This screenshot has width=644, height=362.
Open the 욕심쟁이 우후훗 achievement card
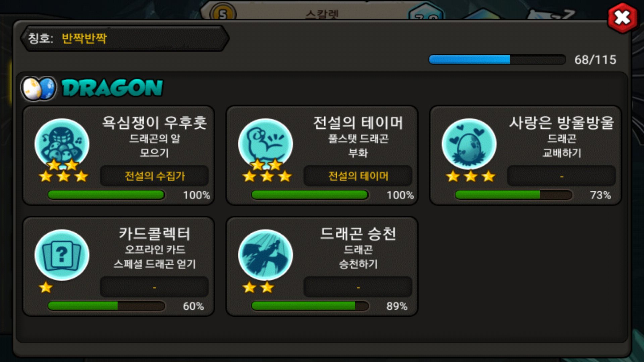point(118,156)
